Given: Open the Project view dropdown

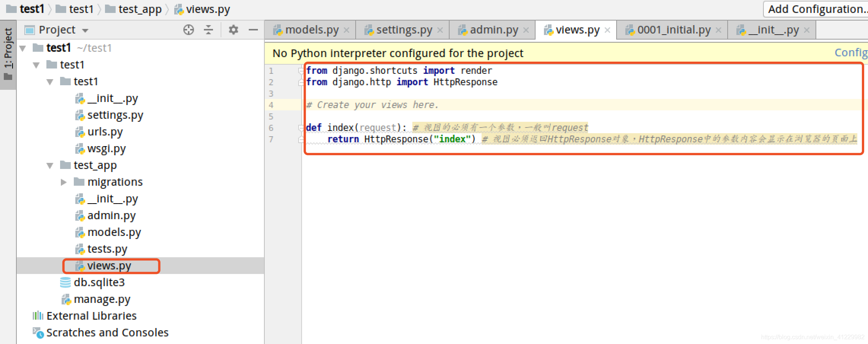Looking at the screenshot, I should [85, 30].
